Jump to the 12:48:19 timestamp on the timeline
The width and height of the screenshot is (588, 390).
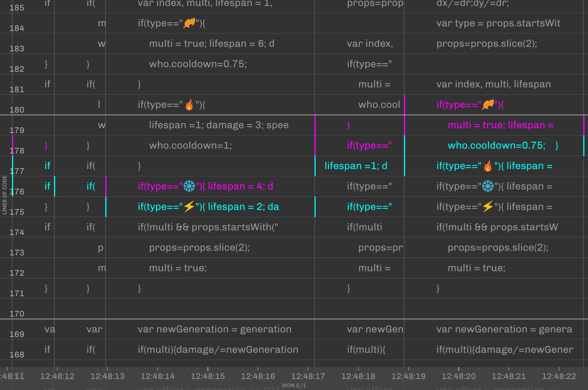point(408,376)
